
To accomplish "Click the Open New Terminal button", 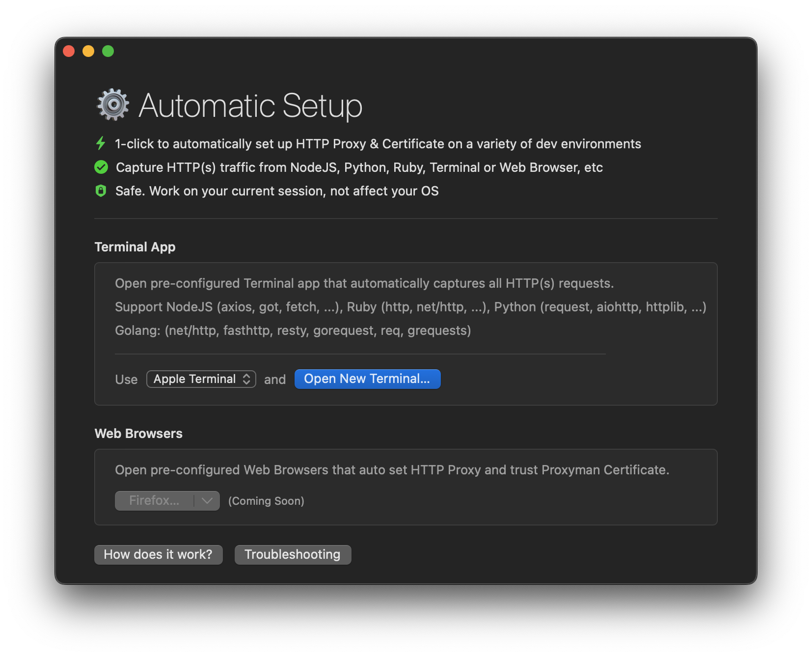I will [x=367, y=379].
